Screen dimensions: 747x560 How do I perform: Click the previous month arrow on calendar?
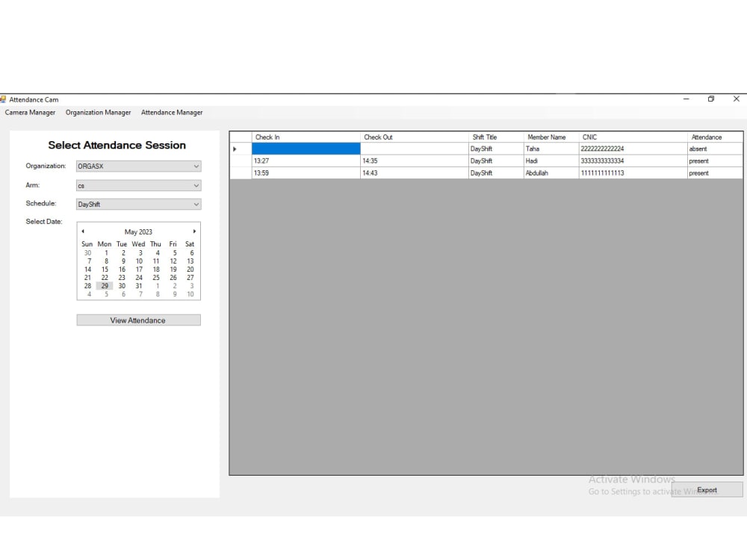pyautogui.click(x=83, y=231)
